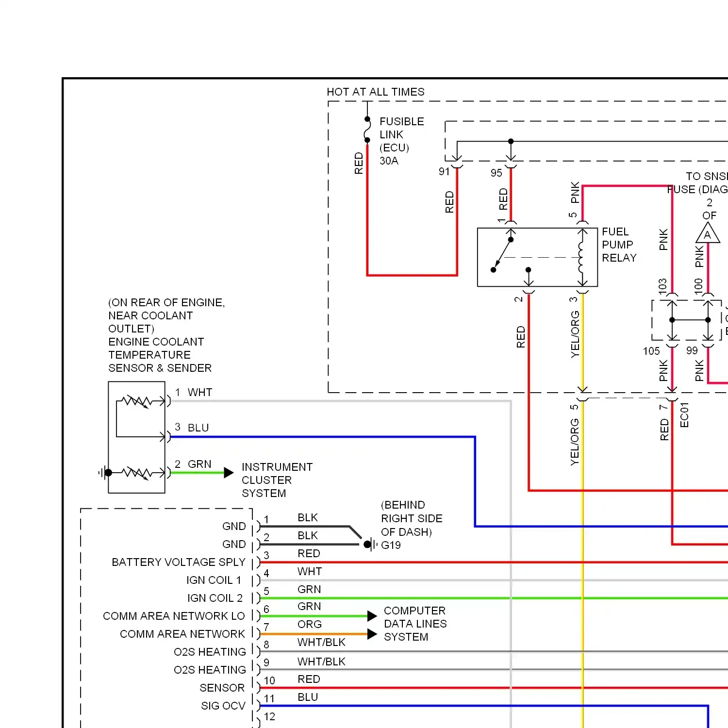Click the "GND" label on pin 1
This screenshot has width=728, height=728.
pyautogui.click(x=234, y=526)
